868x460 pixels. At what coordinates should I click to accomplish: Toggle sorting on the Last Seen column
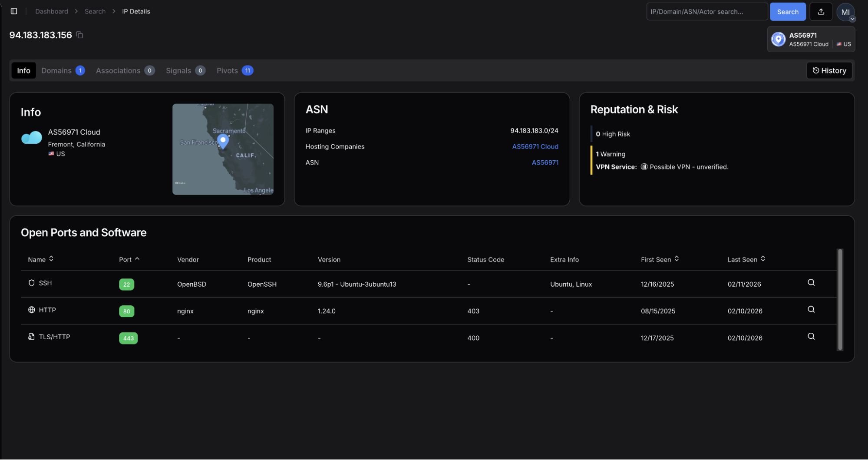coord(764,258)
